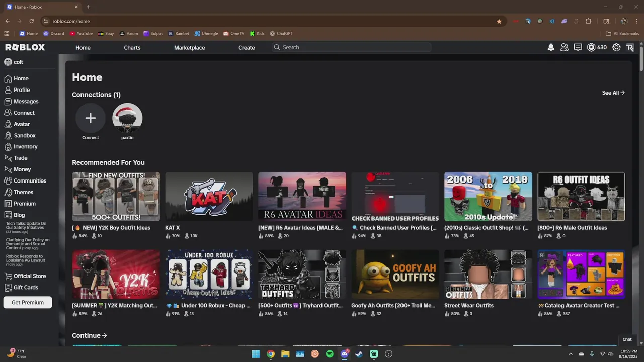The height and width of the screenshot is (362, 644).
Task: Open the ChatGPT bookmark
Action: point(281,34)
